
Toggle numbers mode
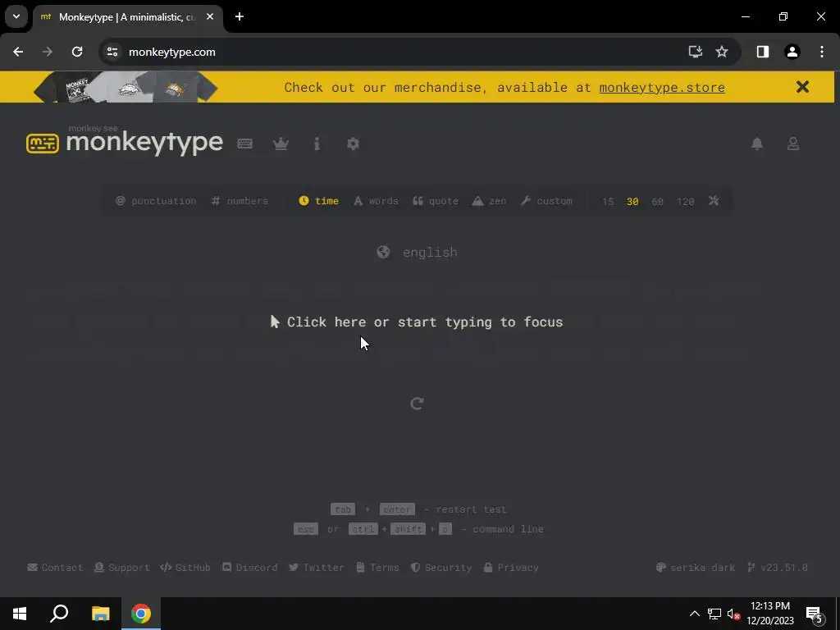click(x=240, y=201)
